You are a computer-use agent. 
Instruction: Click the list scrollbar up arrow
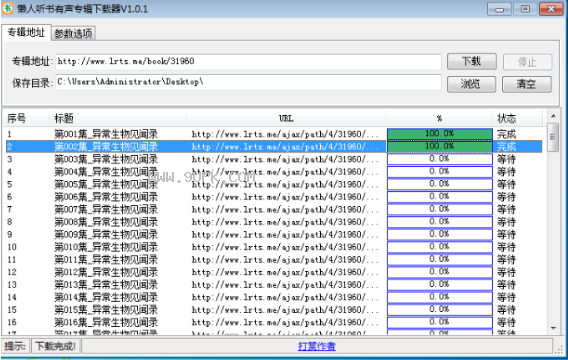coord(553,116)
